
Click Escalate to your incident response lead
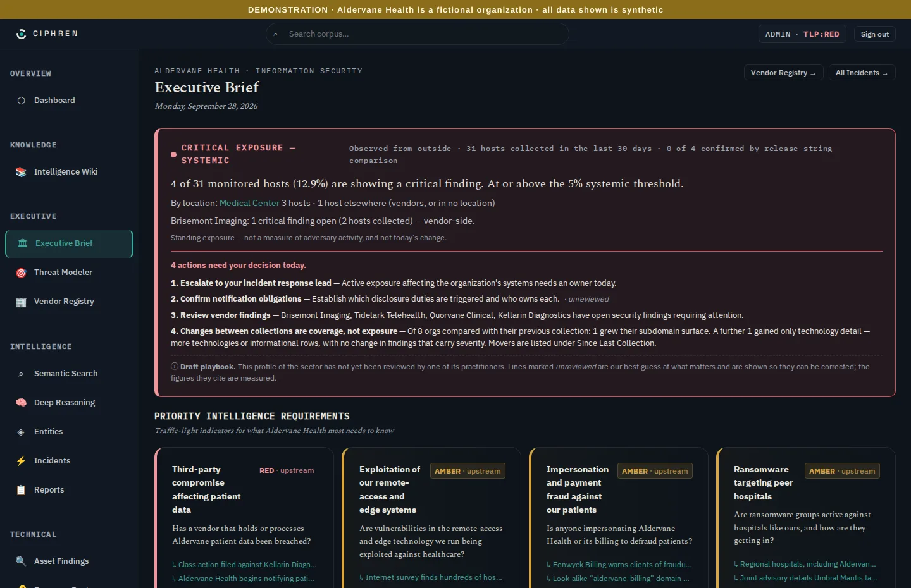251,283
